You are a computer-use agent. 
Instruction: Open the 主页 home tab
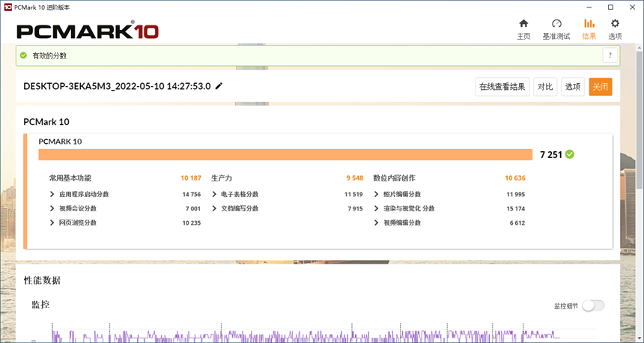[523, 29]
